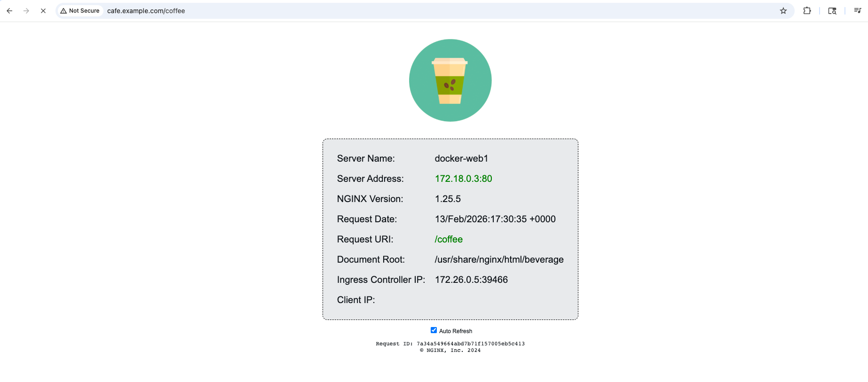Click the browser forward arrow
Screen dimensions: 868x382
(26, 11)
